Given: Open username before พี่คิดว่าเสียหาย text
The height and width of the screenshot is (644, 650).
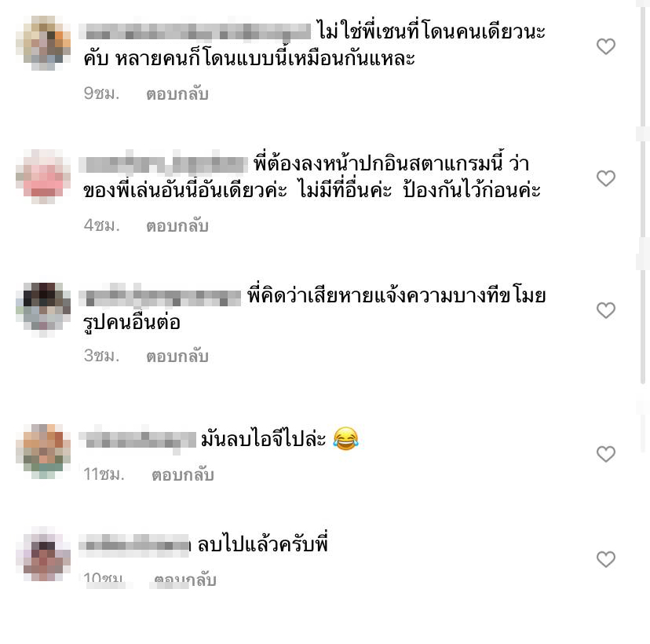Looking at the screenshot, I should click(x=160, y=297).
